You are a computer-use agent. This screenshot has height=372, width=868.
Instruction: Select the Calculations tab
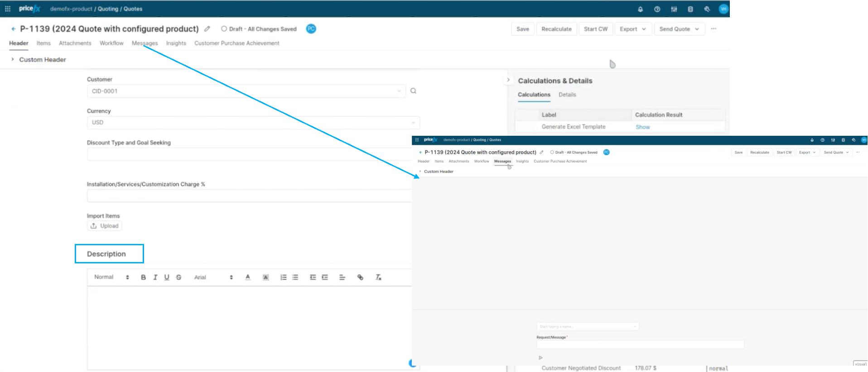(x=534, y=95)
